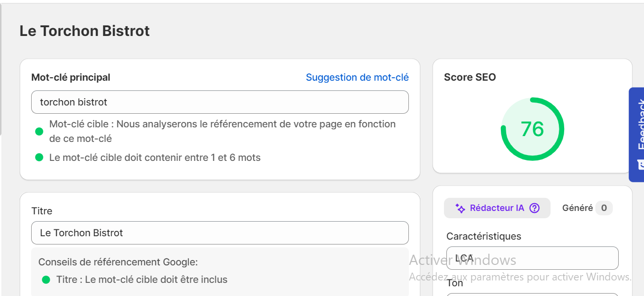Click the SEO score circle showing 76

(533, 129)
